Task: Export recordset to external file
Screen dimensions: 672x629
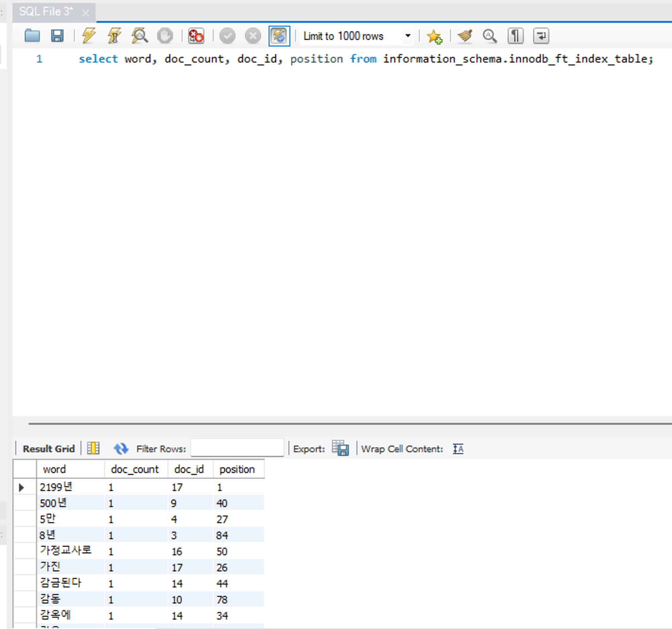Action: (340, 448)
